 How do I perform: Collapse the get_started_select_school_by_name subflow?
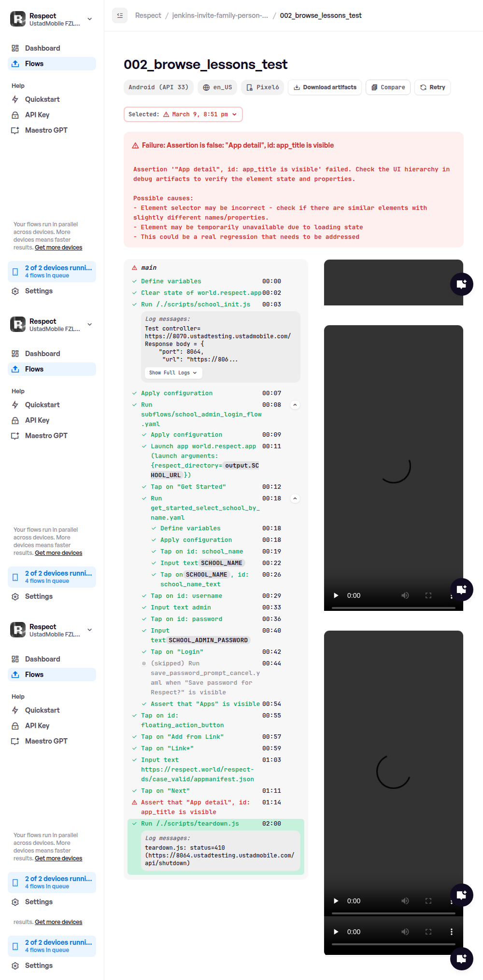295,498
